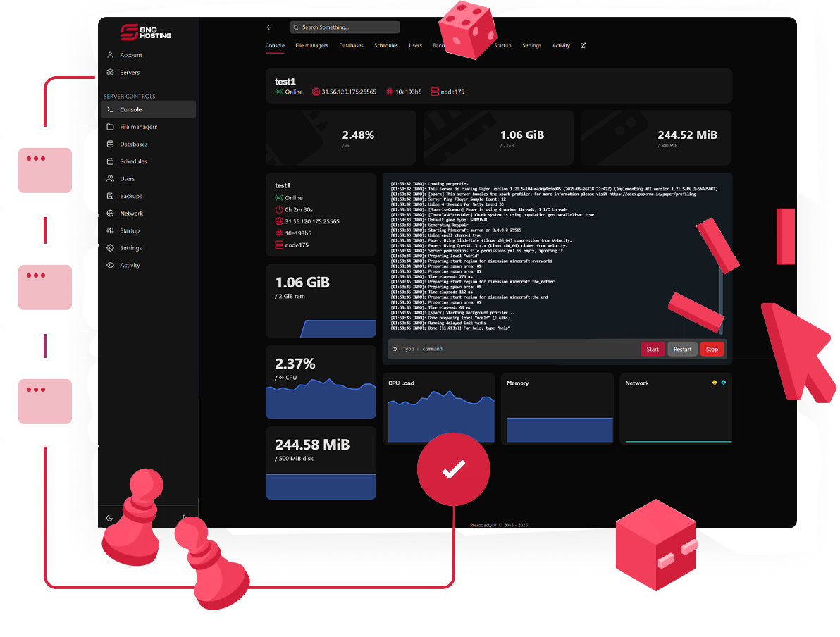Go to Servers in the sidebar
Viewport: 840px width, 637px height.
[x=129, y=73]
